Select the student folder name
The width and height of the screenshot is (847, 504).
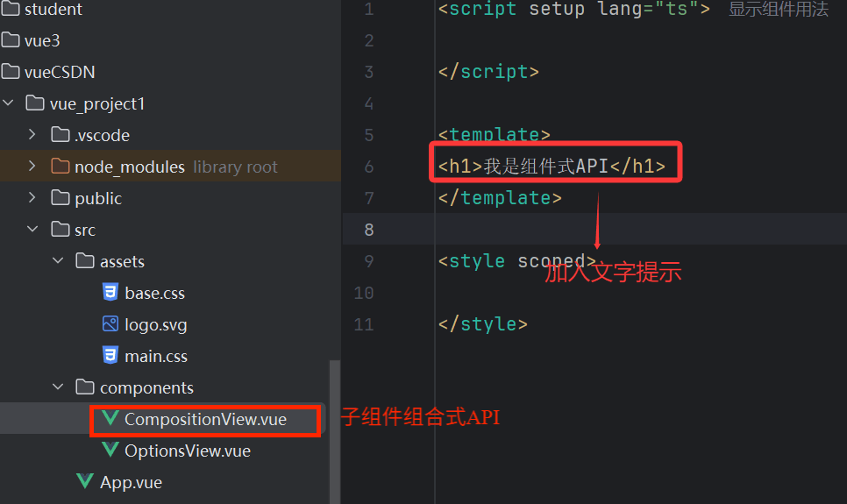53,9
